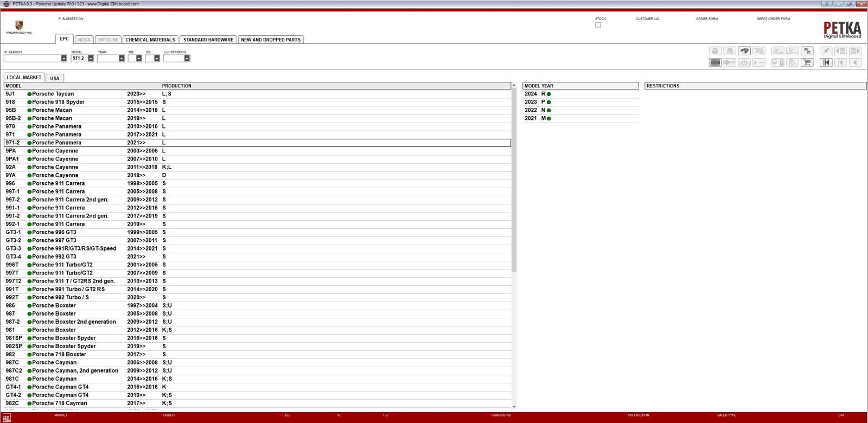Open the STANDARD HARDWARE tab
Screen dimensions: 868x423
coord(208,40)
